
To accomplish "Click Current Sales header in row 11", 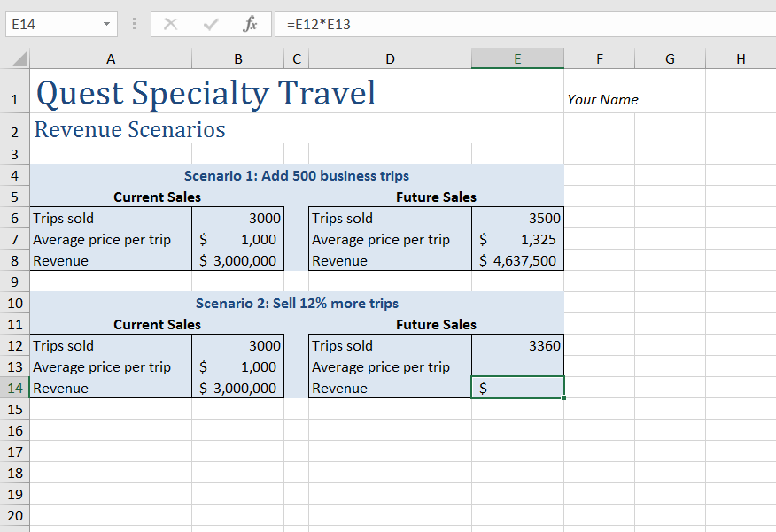I will (x=157, y=324).
